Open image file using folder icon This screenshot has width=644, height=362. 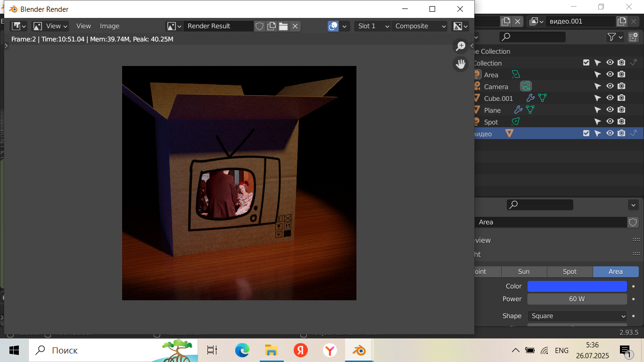click(283, 26)
